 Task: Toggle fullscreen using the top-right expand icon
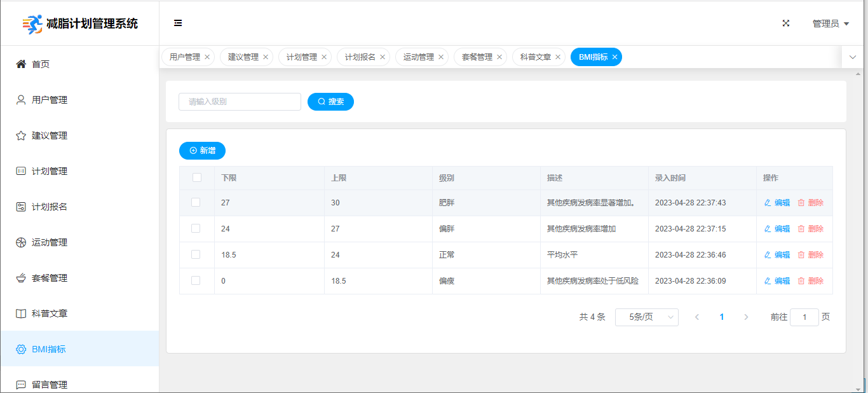pyautogui.click(x=786, y=23)
